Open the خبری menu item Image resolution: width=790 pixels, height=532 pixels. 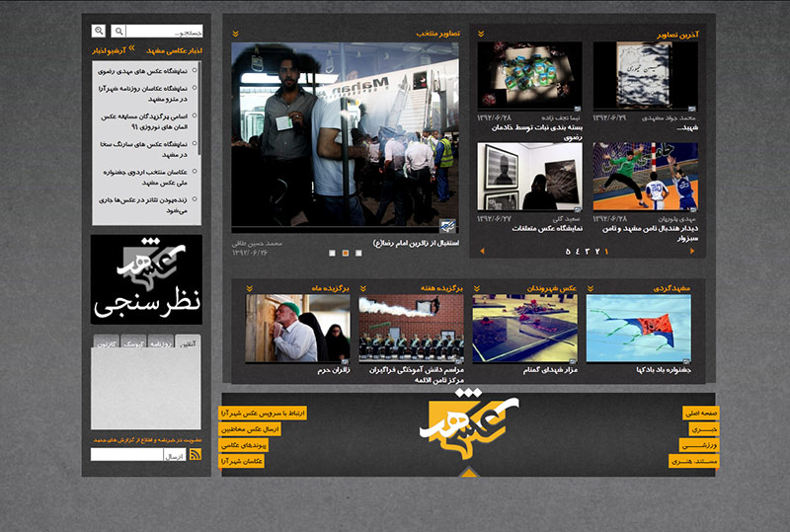(x=704, y=429)
